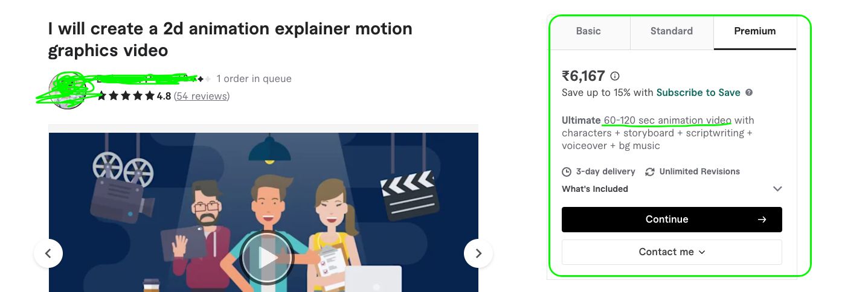This screenshot has height=292, width=868.
Task: Go to previous gallery image arrow
Action: coord(48,253)
